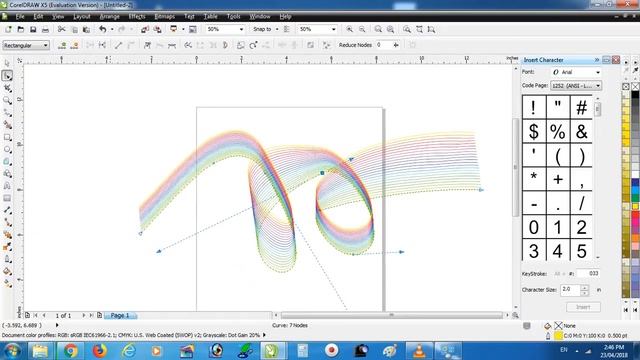The image size is (640, 360).
Task: Expand the application launcher dropdown arrow
Action: click(x=183, y=29)
